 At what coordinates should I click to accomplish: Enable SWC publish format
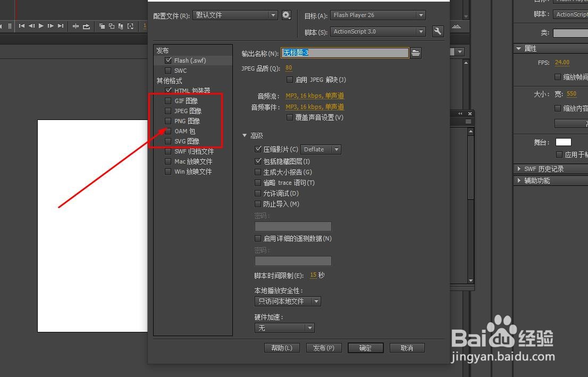168,71
